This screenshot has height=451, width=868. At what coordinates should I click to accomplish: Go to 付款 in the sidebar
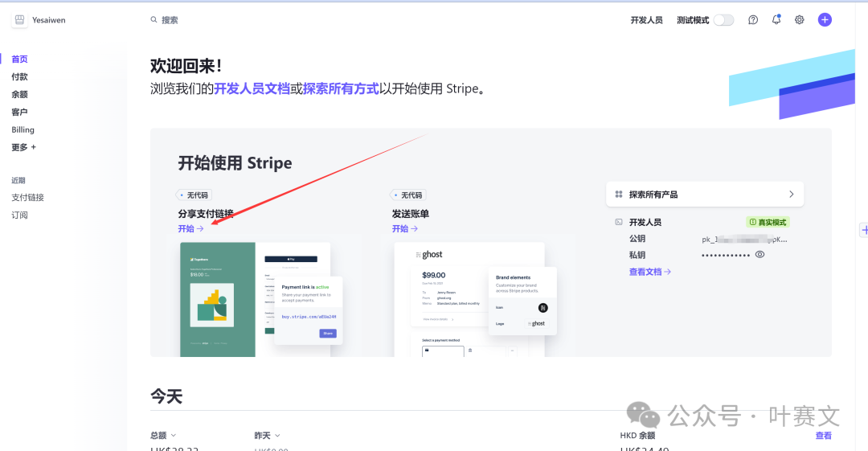pyautogui.click(x=19, y=76)
